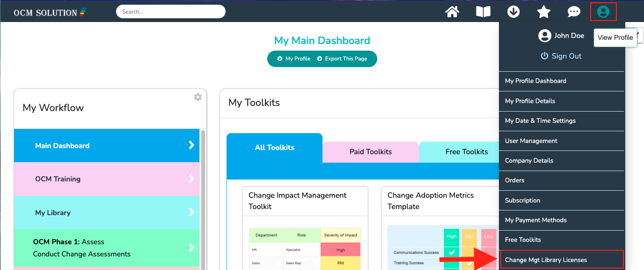Open messages with the chat bubble icon
The width and height of the screenshot is (644, 270).
pos(574,11)
